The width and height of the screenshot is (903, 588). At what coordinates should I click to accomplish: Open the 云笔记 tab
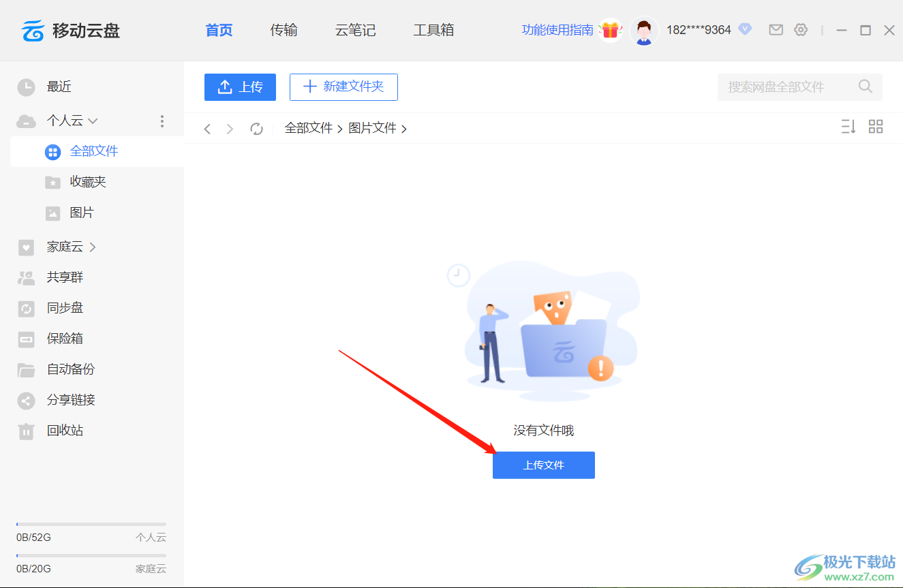click(355, 30)
